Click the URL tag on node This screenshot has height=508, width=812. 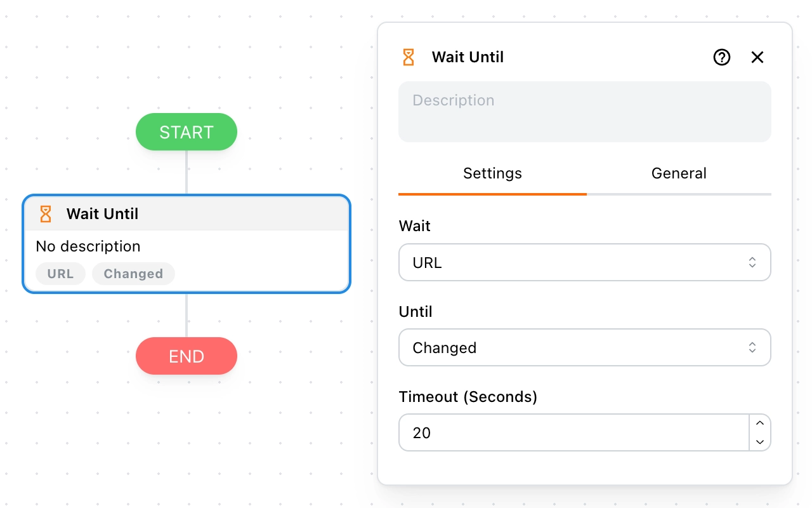[x=60, y=274]
